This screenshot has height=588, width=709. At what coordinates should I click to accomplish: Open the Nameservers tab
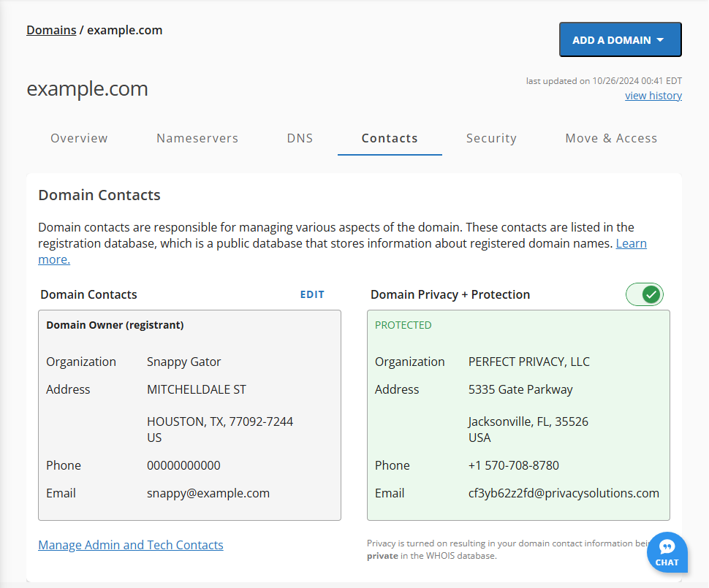coord(197,138)
